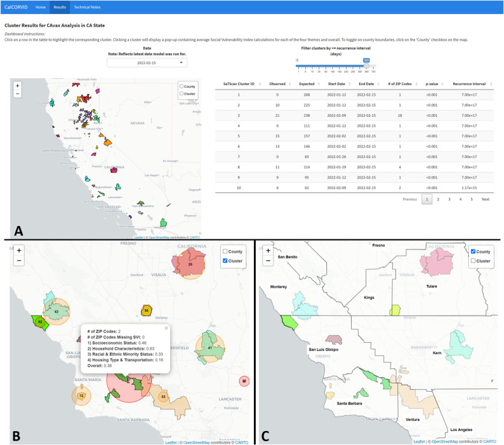Zoom in on map A

point(18,86)
